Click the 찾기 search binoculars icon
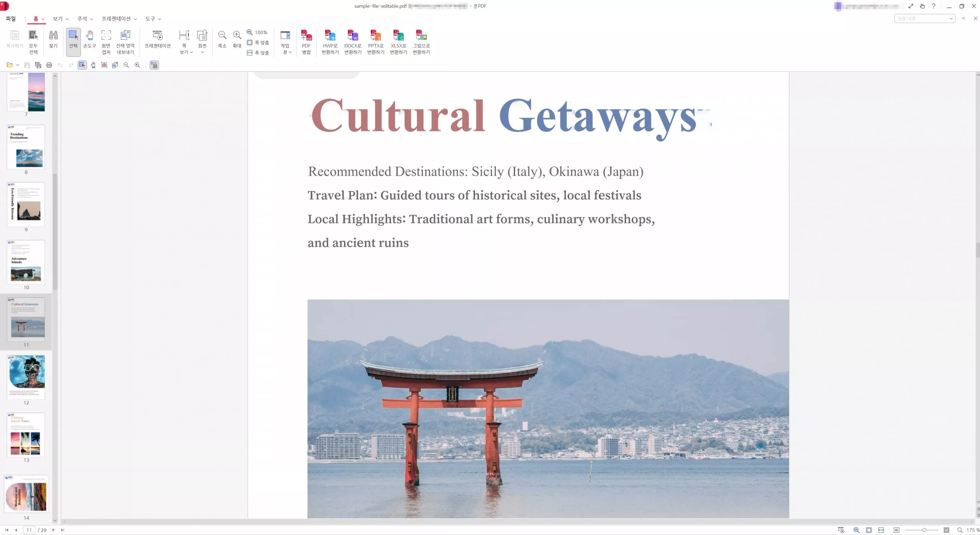 (53, 40)
